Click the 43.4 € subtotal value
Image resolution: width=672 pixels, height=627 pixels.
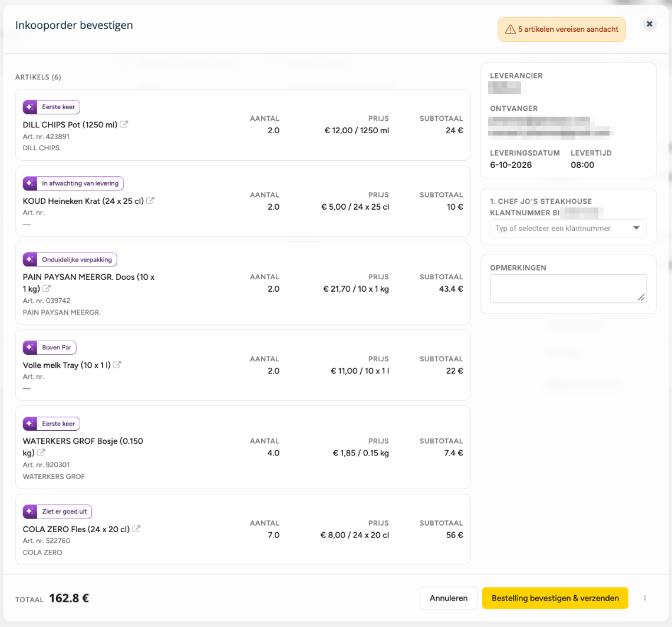(451, 289)
